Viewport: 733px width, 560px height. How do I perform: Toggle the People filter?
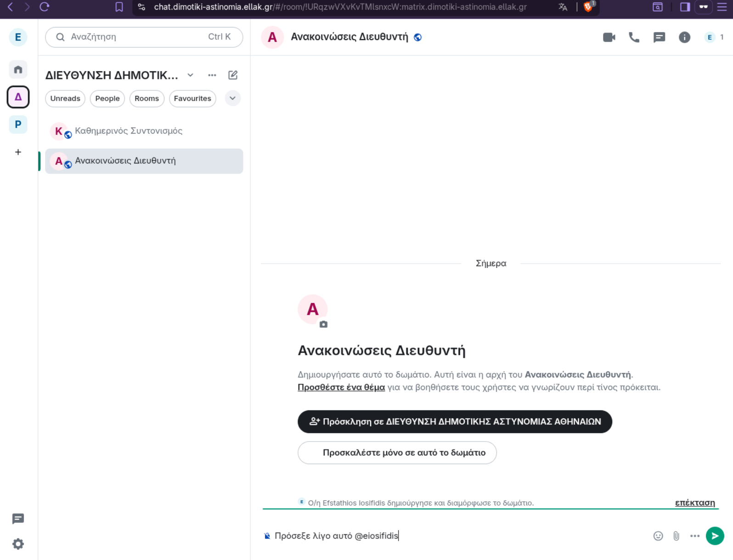[x=107, y=98]
